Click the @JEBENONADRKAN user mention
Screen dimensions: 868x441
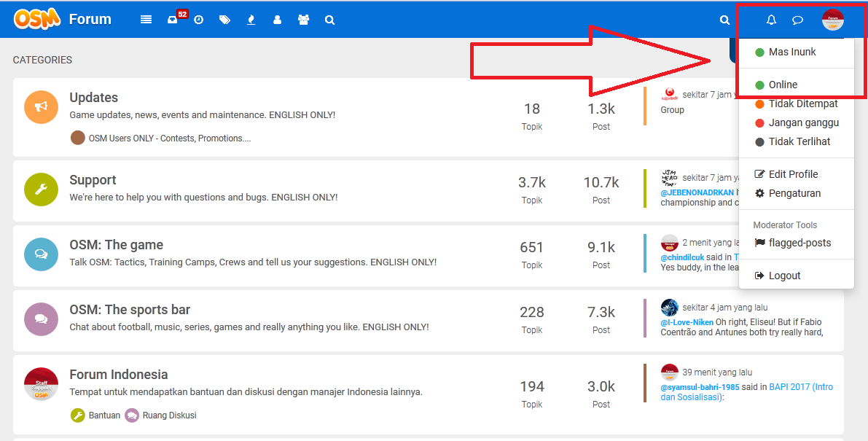[x=697, y=192]
